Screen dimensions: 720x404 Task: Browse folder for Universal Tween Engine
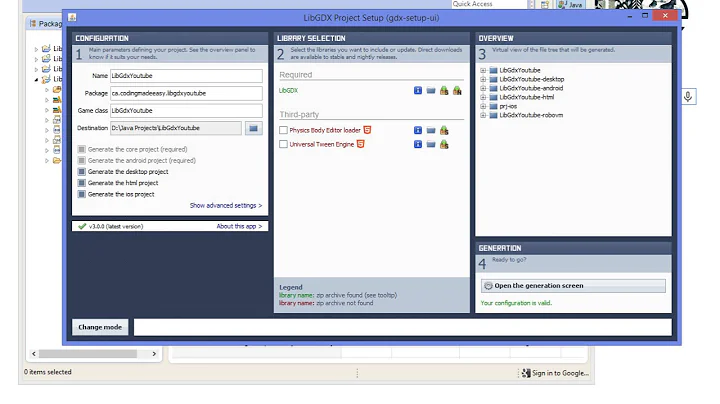click(x=431, y=144)
